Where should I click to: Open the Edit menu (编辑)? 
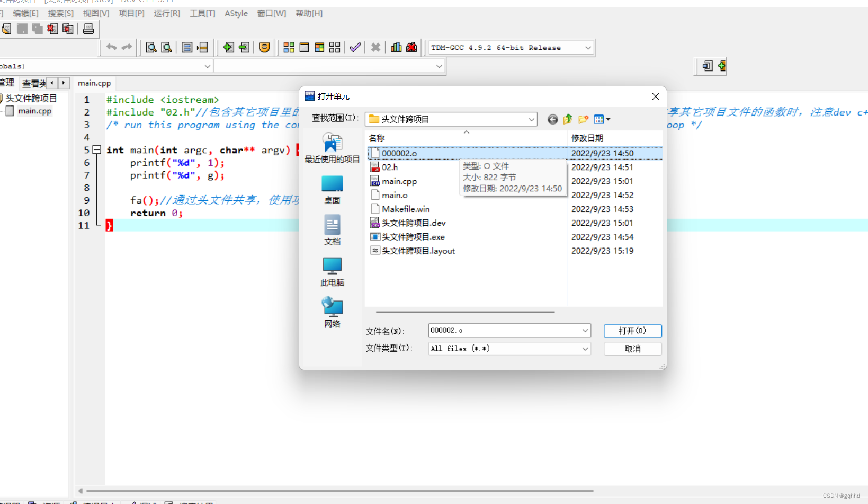click(x=25, y=13)
